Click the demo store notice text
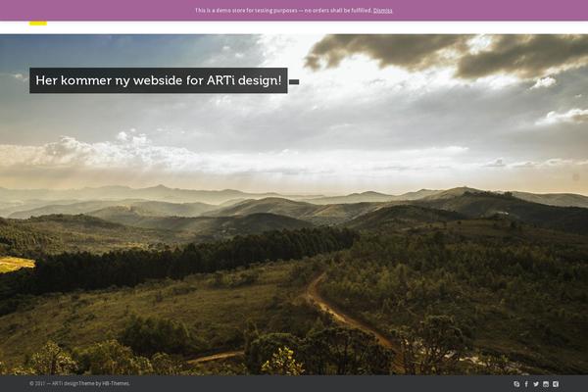 click(283, 11)
